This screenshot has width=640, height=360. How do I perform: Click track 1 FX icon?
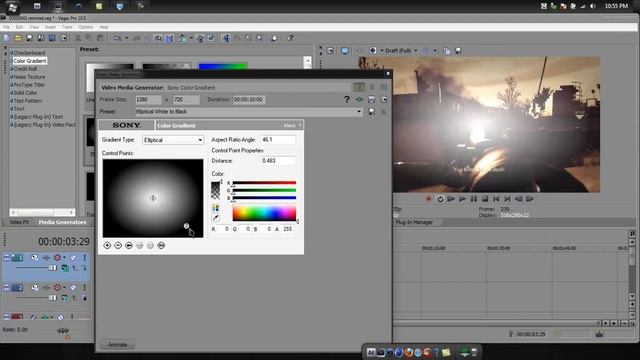(46, 258)
